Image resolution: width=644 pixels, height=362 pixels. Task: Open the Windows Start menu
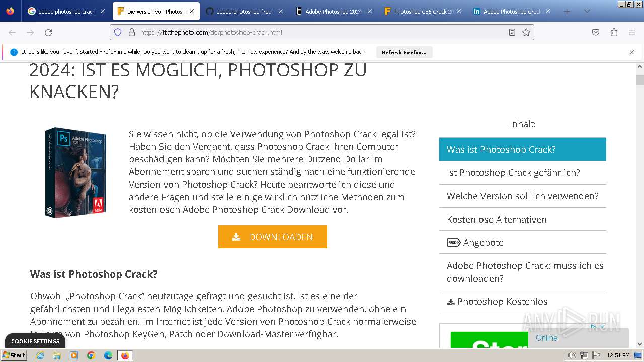[14, 355]
